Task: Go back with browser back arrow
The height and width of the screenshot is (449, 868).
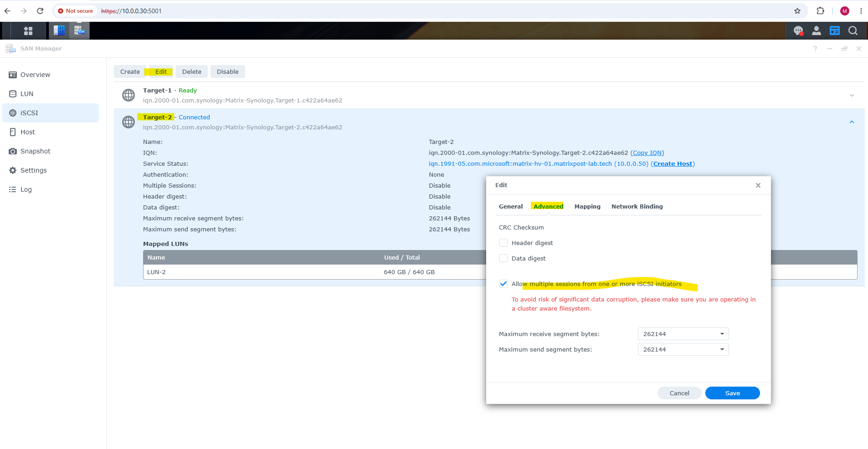Action: pos(8,11)
